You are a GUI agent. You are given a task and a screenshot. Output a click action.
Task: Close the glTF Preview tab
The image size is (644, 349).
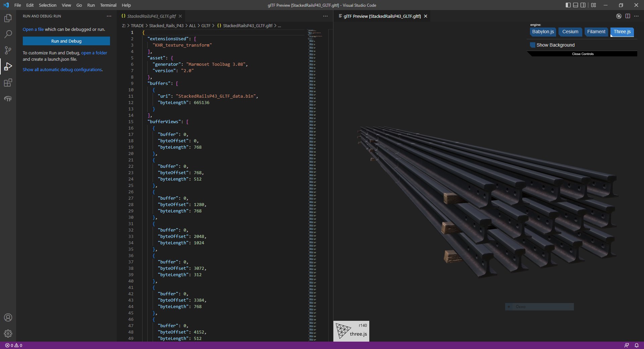[426, 16]
